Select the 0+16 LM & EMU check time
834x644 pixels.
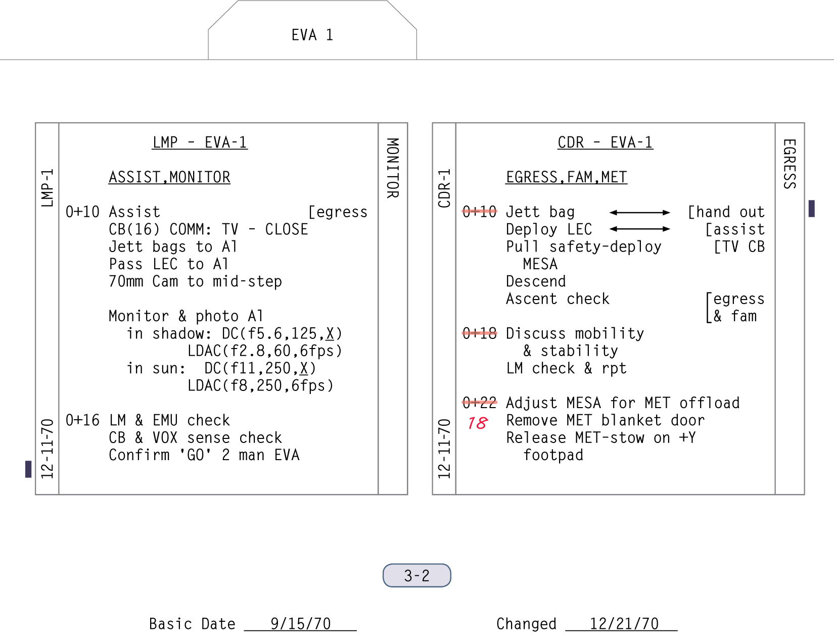[82, 420]
